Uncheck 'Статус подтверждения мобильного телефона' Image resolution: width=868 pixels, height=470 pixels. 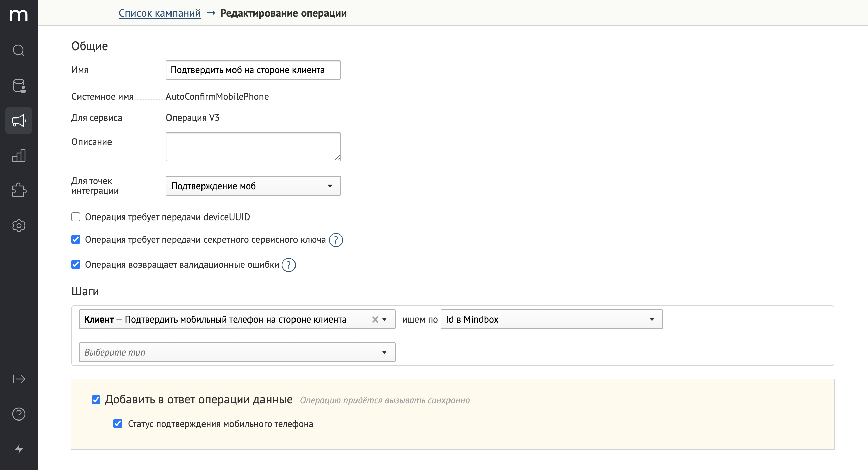click(118, 424)
